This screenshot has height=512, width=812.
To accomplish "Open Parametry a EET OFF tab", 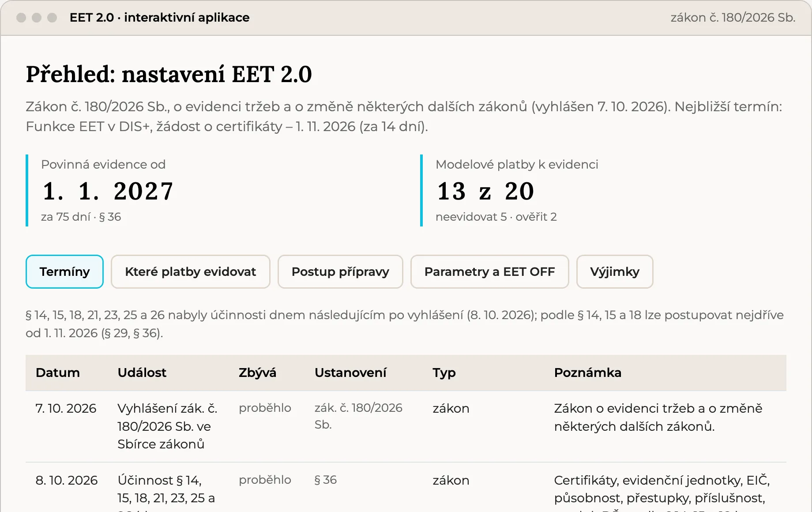I will tap(489, 271).
